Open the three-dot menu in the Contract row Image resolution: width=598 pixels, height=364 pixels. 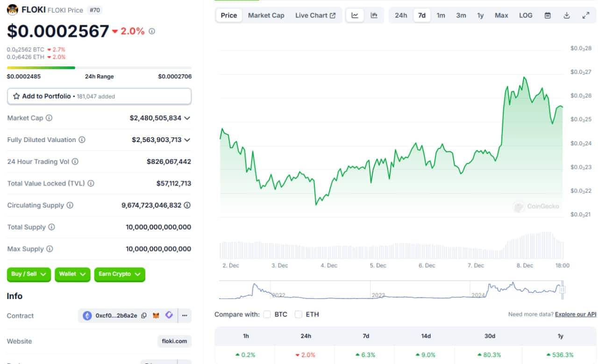185,315
